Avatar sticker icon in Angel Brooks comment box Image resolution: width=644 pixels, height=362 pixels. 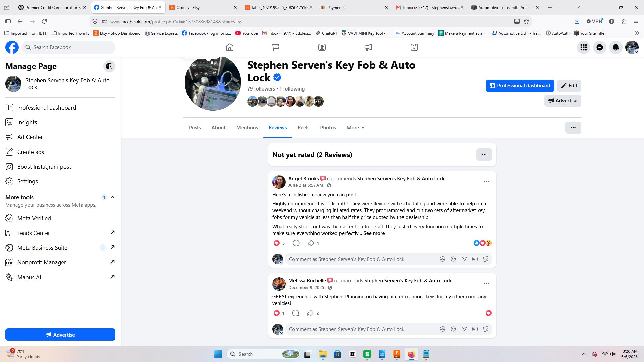(x=443, y=259)
